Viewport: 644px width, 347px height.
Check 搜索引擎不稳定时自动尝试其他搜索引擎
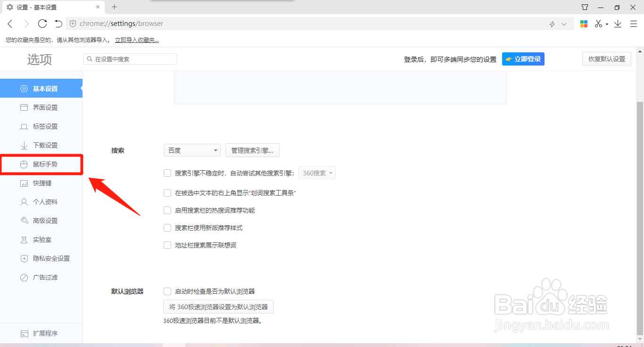point(167,173)
